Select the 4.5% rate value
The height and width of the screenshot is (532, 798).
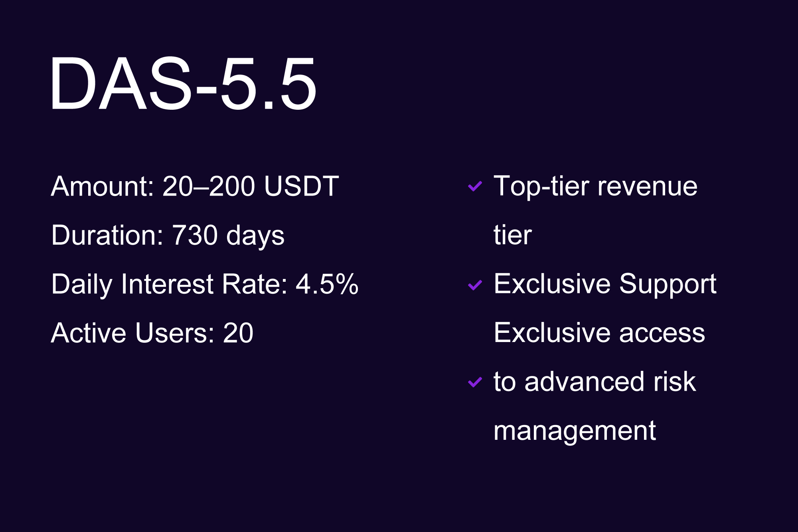[x=327, y=284]
